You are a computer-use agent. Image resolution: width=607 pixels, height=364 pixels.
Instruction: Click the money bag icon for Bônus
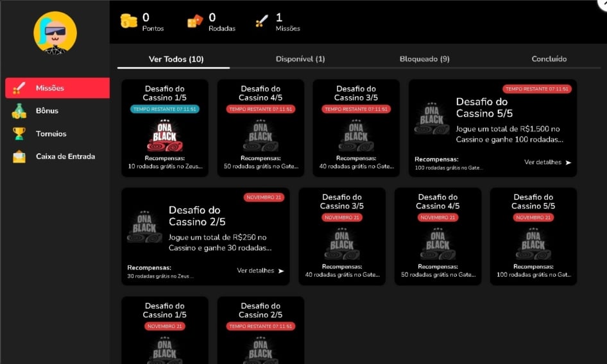[x=19, y=111]
